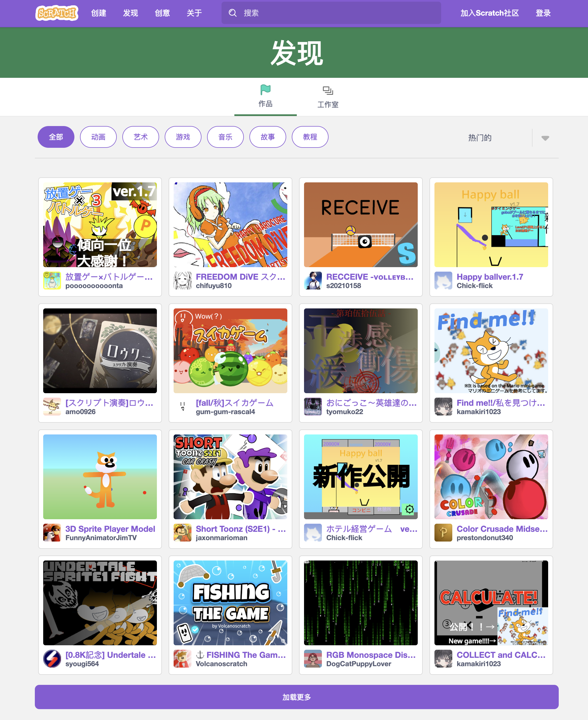Click 加入Scratch社区 link

pos(489,13)
